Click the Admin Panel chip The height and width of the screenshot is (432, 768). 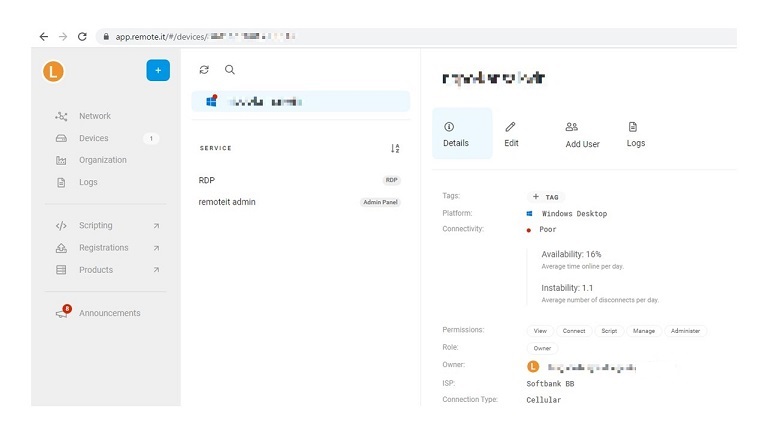(x=381, y=202)
